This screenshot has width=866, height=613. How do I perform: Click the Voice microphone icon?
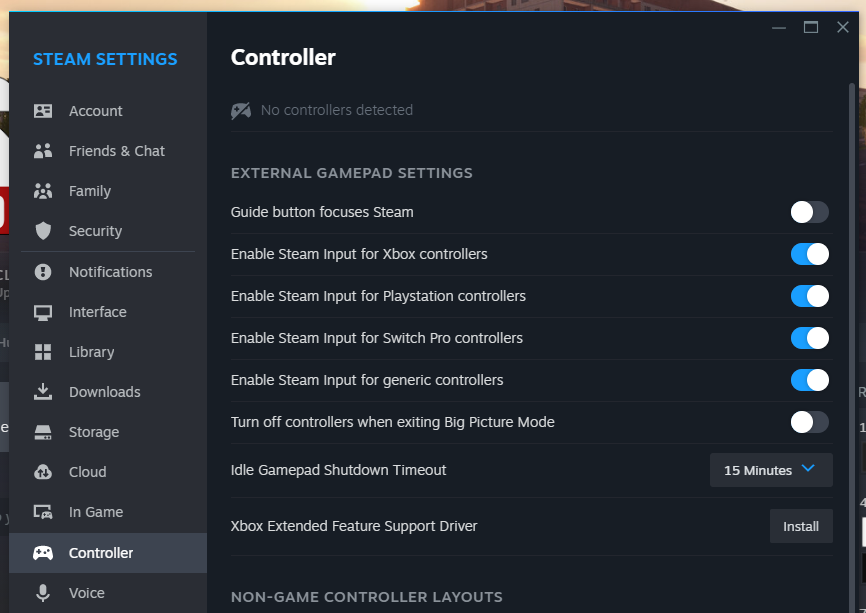click(43, 593)
